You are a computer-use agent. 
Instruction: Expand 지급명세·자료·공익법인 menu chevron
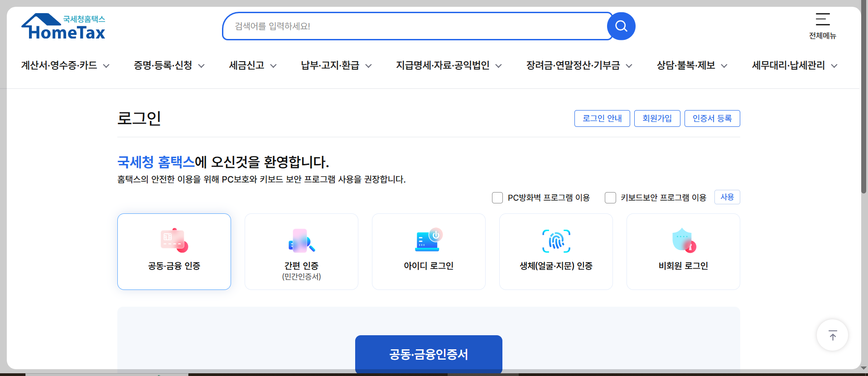point(499,66)
